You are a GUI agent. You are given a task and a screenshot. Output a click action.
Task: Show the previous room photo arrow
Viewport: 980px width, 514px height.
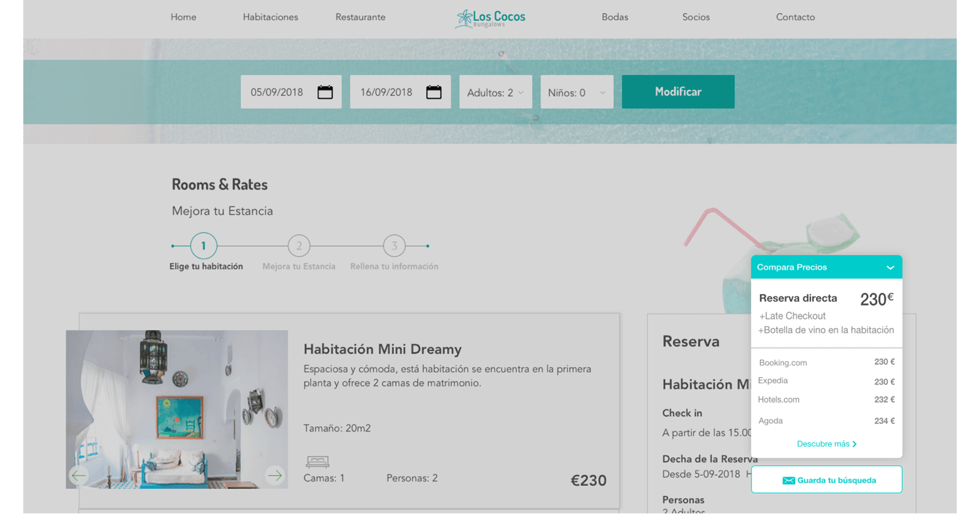[x=79, y=475]
